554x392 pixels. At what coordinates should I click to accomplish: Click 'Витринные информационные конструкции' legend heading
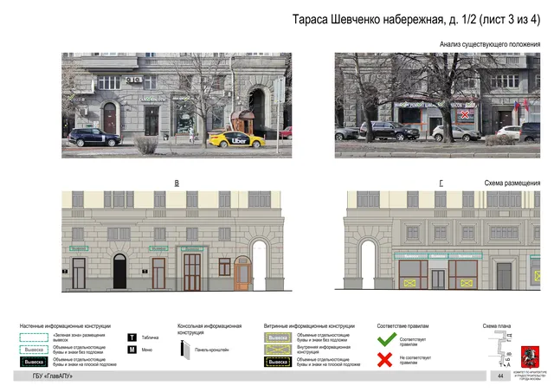coord(309,326)
